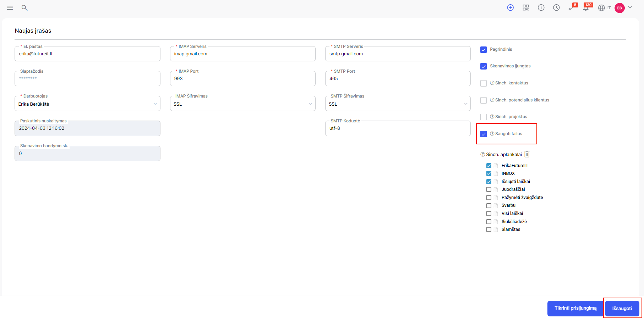Open search with the magnifier icon

(24, 8)
